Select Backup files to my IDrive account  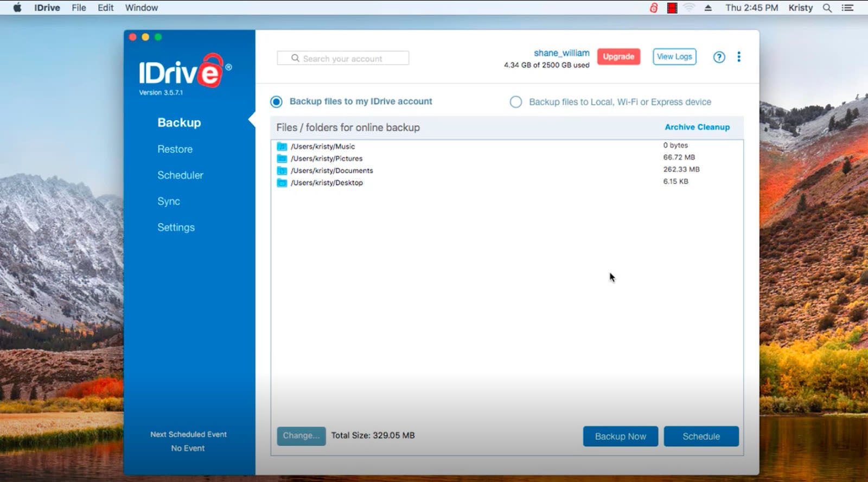[x=276, y=102]
